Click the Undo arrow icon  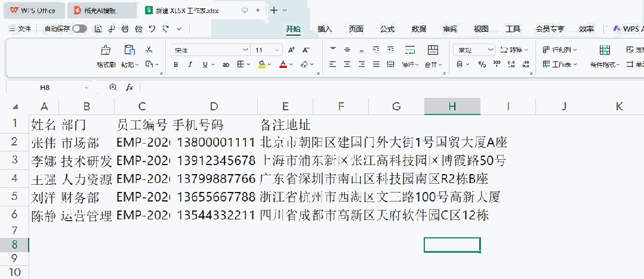click(152, 29)
